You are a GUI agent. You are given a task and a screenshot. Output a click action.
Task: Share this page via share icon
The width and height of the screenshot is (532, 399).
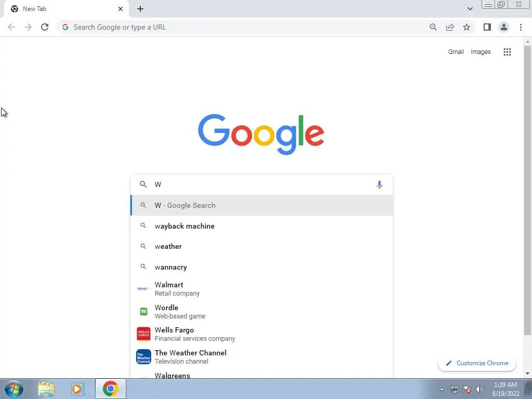pos(450,27)
